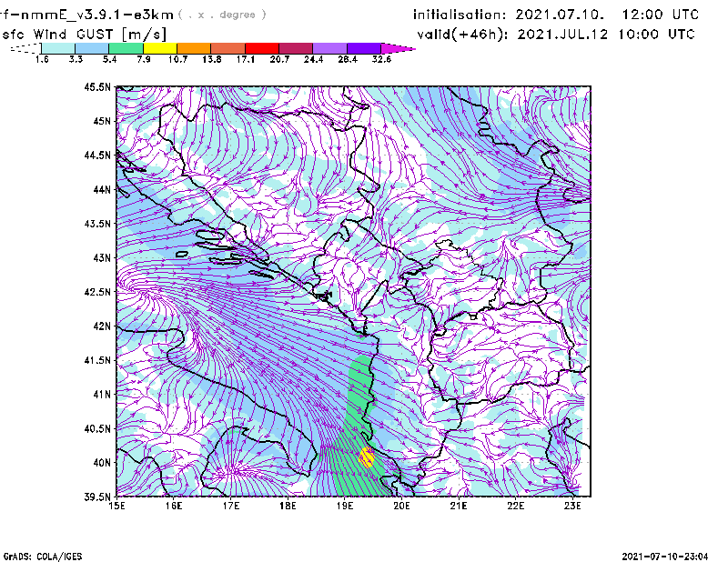Image resolution: width=728 pixels, height=562 pixels.
Task: Click the 21E longitude label
Action: [x=459, y=506]
